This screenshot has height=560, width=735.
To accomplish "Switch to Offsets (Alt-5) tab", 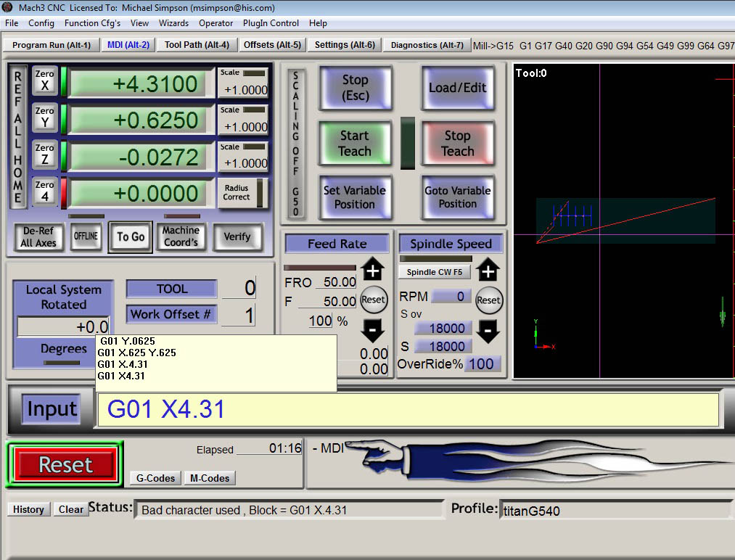I will point(272,45).
